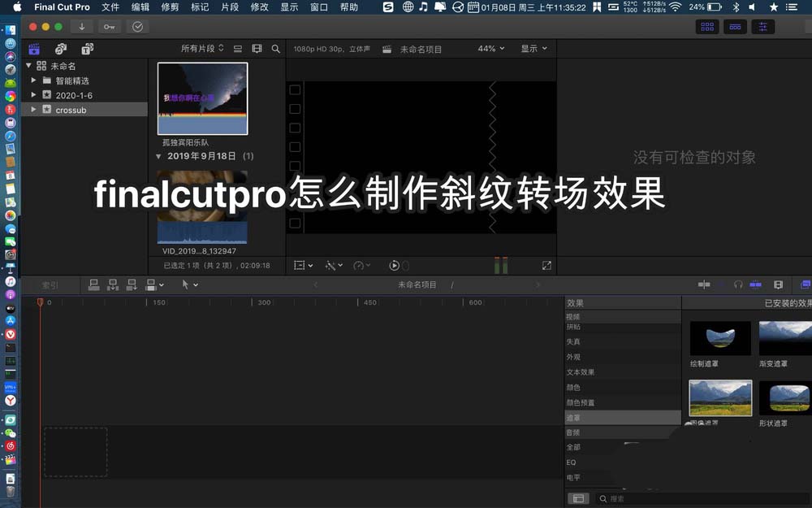Open the 修剪 menu
Image resolution: width=812 pixels, height=508 pixels.
click(x=170, y=7)
